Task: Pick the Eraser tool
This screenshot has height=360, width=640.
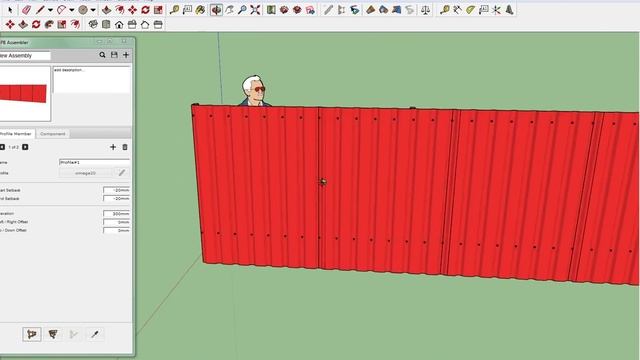Action: (27, 10)
